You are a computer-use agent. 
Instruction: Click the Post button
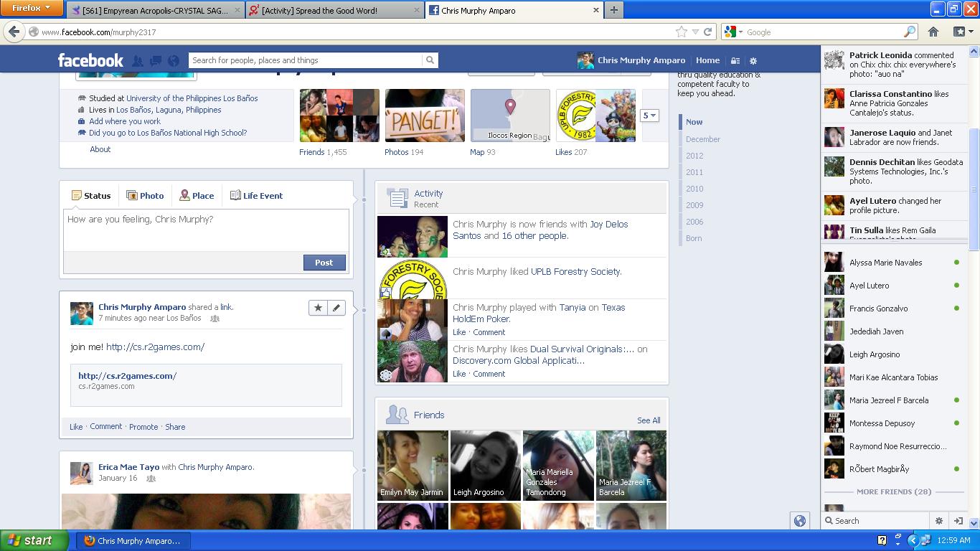click(x=324, y=263)
